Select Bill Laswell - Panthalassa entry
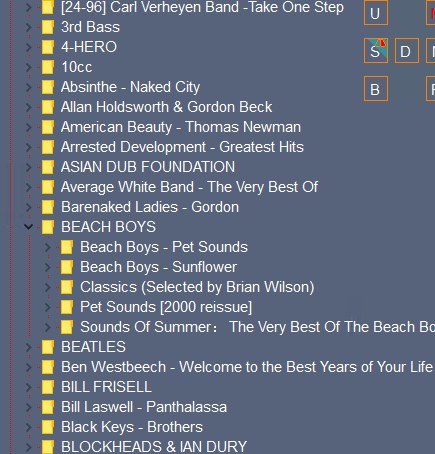 (144, 407)
